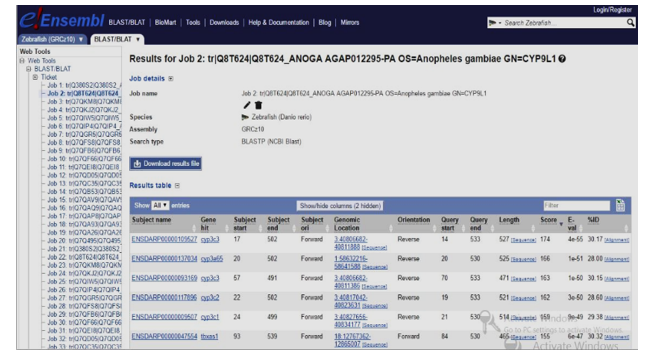
Task: Open BLAST/BLAT in top navigation
Action: [127, 22]
